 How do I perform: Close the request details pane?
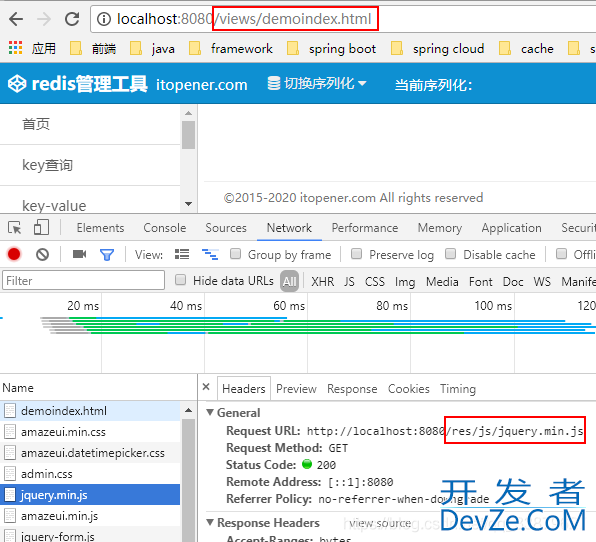point(206,387)
